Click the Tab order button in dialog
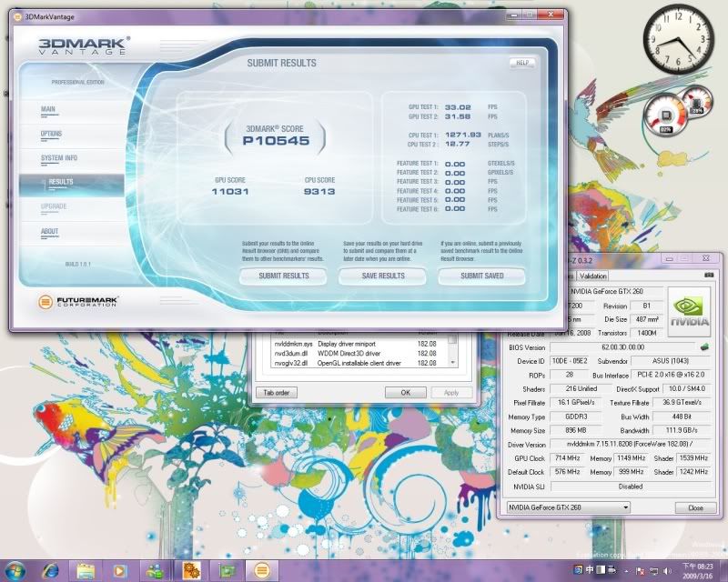 pyautogui.click(x=277, y=393)
